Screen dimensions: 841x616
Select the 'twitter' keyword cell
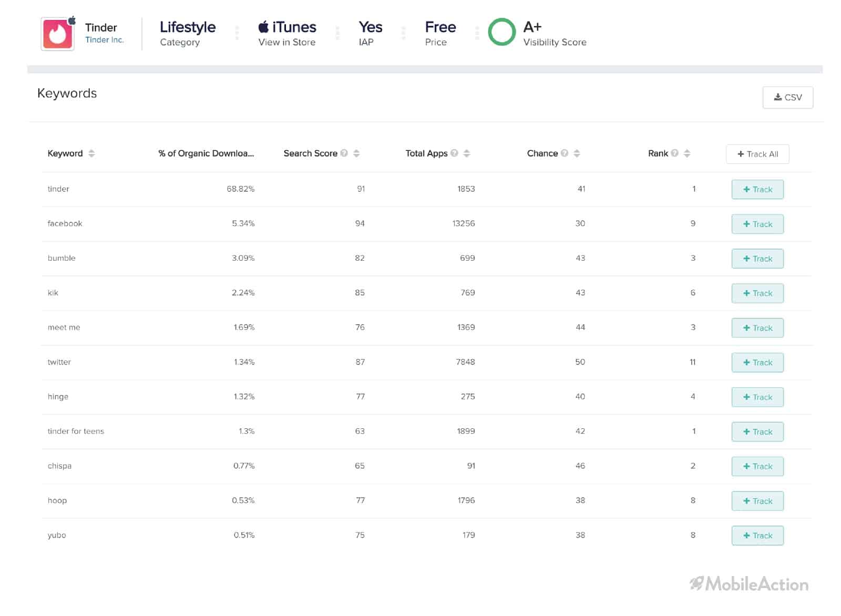click(x=59, y=362)
